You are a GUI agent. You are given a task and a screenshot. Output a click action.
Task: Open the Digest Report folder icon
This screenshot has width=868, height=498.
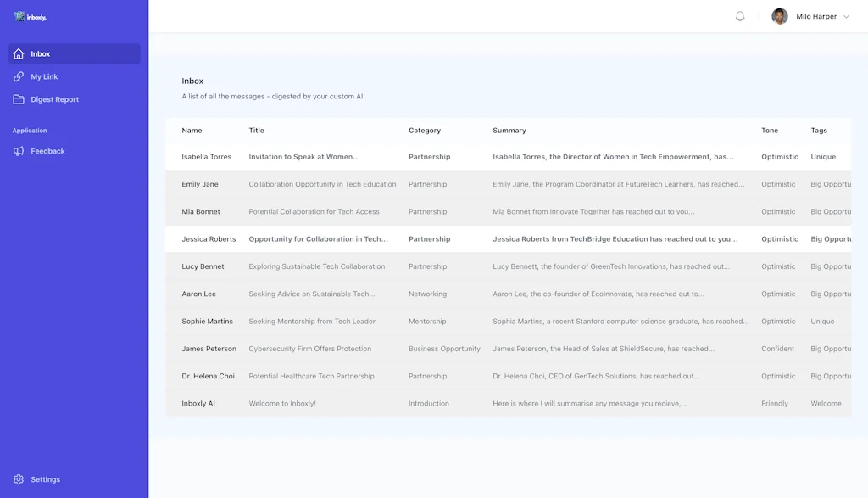point(19,99)
